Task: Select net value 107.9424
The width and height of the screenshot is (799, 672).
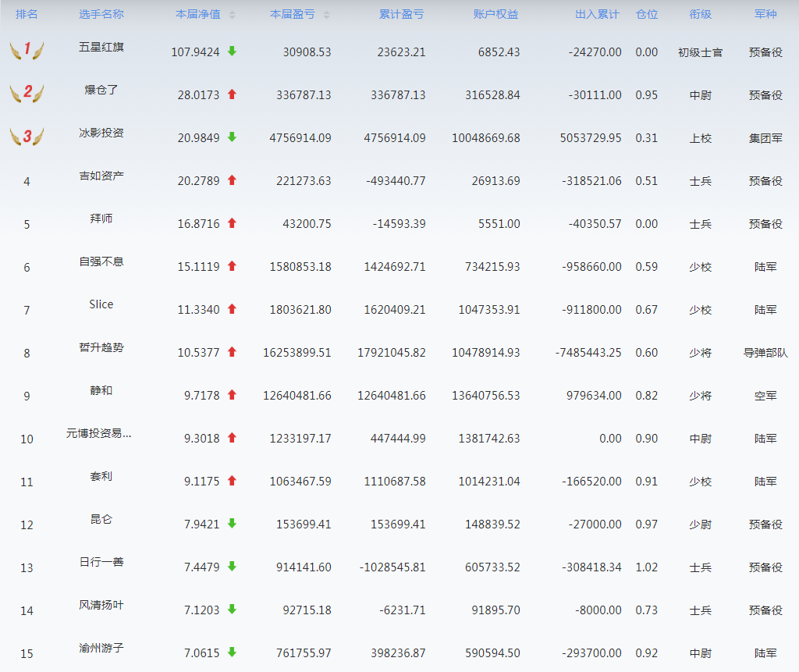Action: point(195,52)
